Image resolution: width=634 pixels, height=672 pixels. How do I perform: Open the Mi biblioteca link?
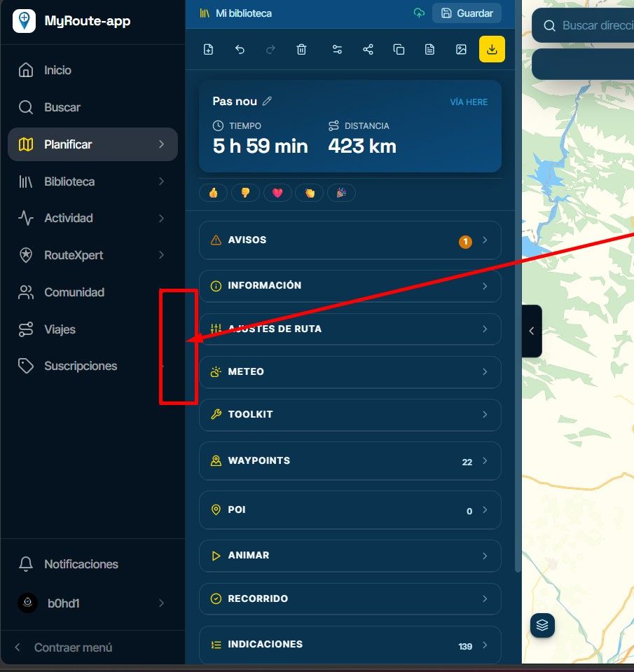235,13
